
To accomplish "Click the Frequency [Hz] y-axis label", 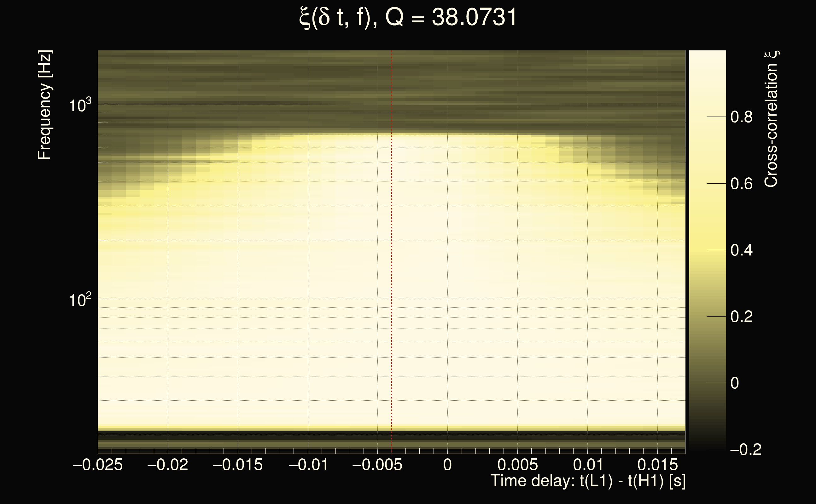I will coord(44,105).
